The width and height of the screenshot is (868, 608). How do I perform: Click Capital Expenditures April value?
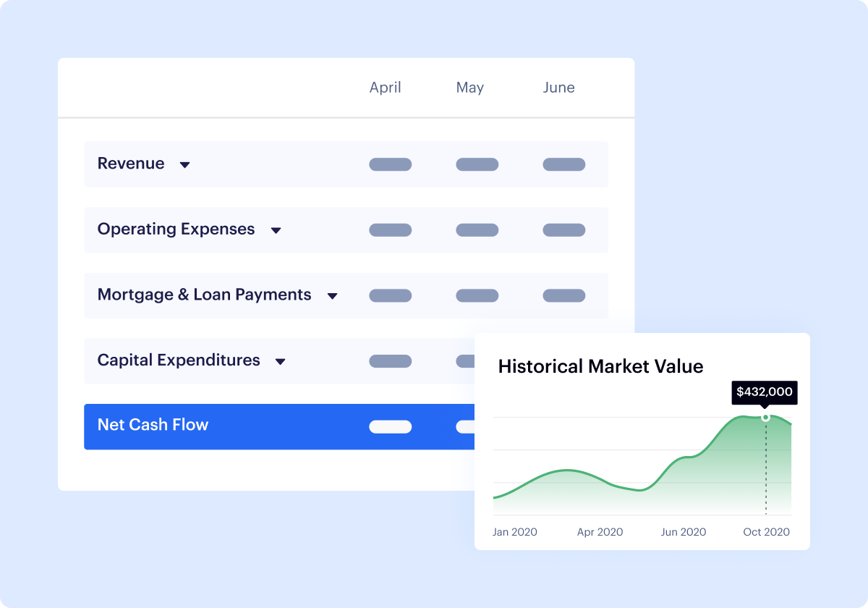click(391, 361)
